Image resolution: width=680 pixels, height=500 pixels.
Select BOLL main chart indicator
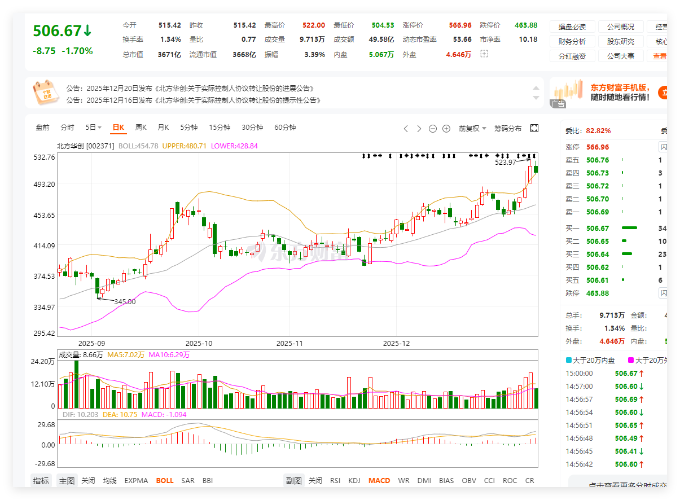(165, 480)
